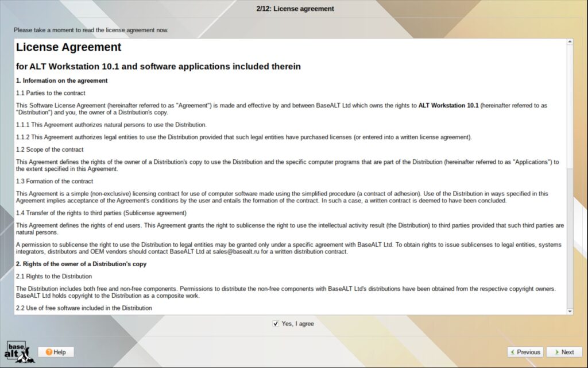Click "1.2 Scope of the contract" line

pos(49,149)
